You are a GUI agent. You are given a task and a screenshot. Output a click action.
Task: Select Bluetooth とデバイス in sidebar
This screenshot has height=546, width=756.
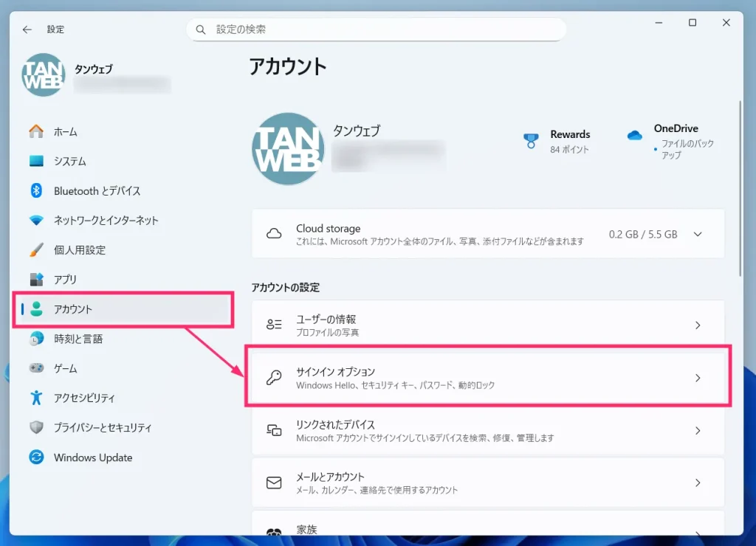tap(124, 191)
